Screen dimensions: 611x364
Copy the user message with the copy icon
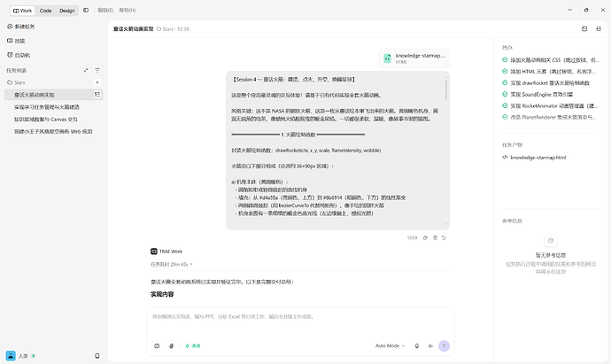click(425, 237)
